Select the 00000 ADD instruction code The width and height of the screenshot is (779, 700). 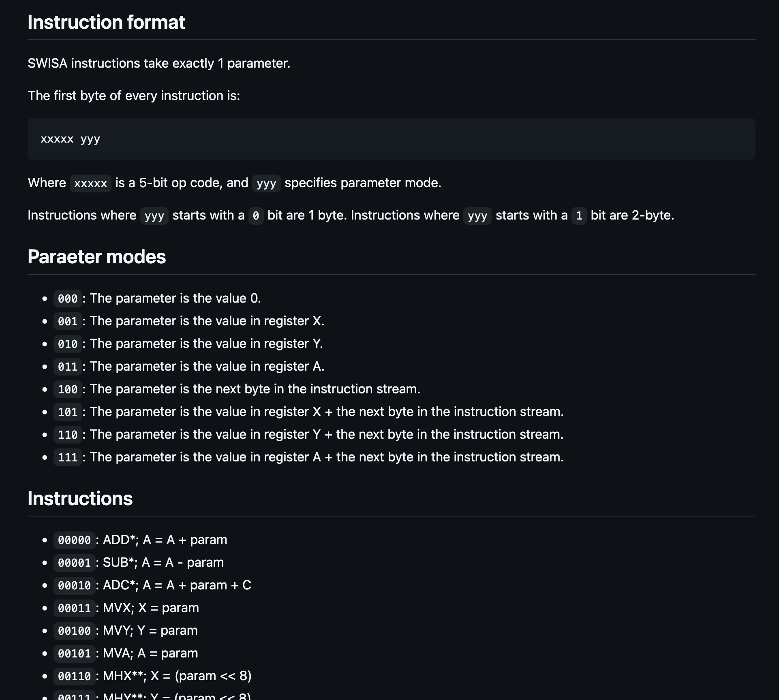click(74, 540)
